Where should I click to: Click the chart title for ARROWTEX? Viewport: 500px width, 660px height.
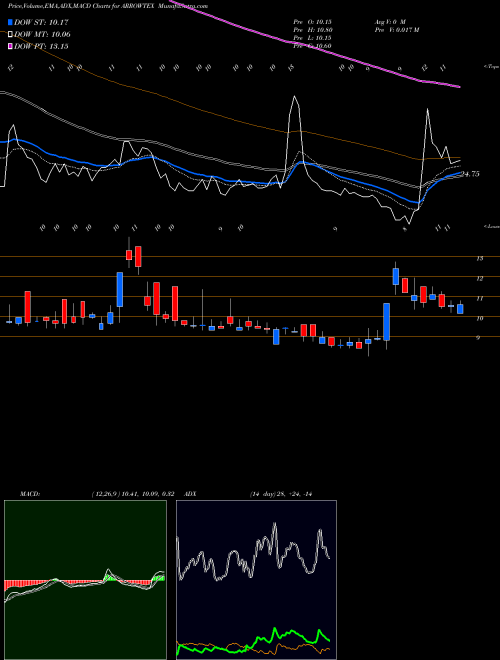(x=108, y=6)
